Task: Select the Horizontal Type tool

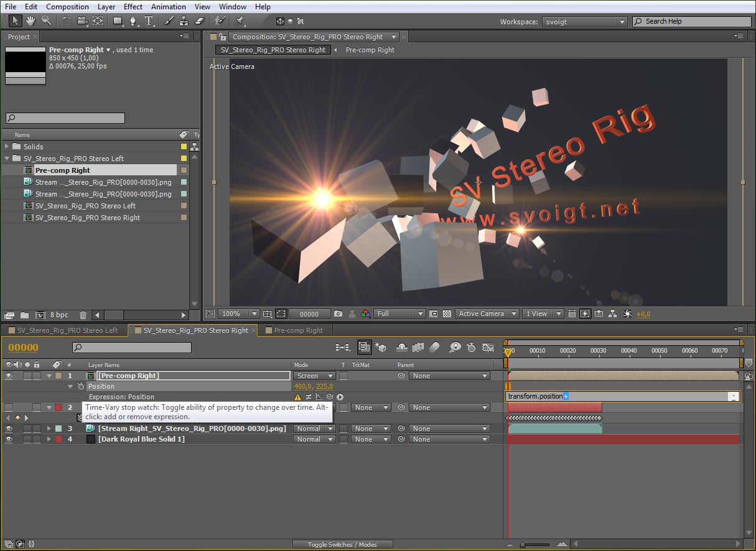Action: [149, 21]
